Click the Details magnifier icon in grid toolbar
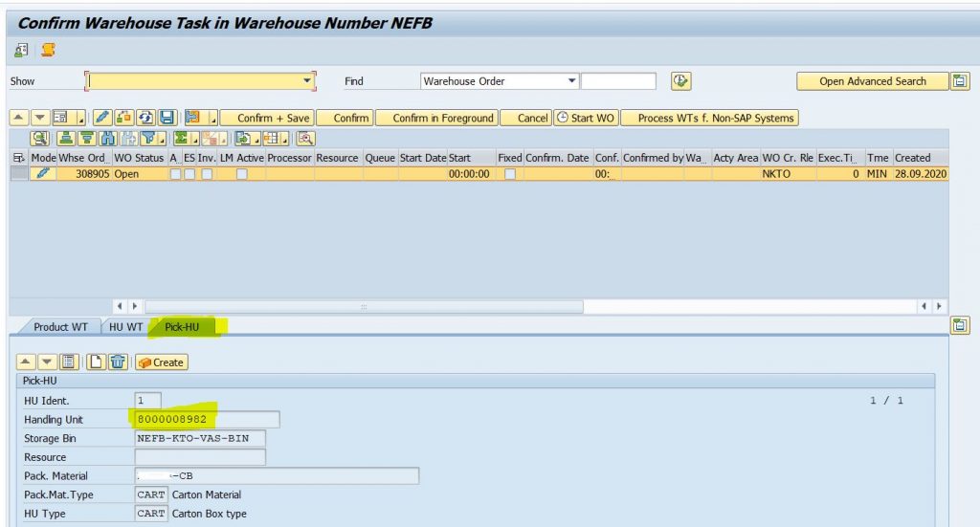 (40, 139)
